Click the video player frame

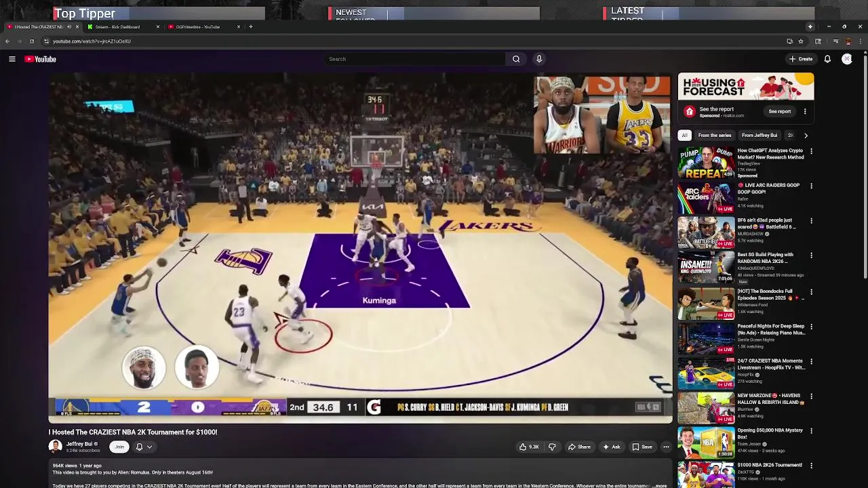click(x=360, y=247)
